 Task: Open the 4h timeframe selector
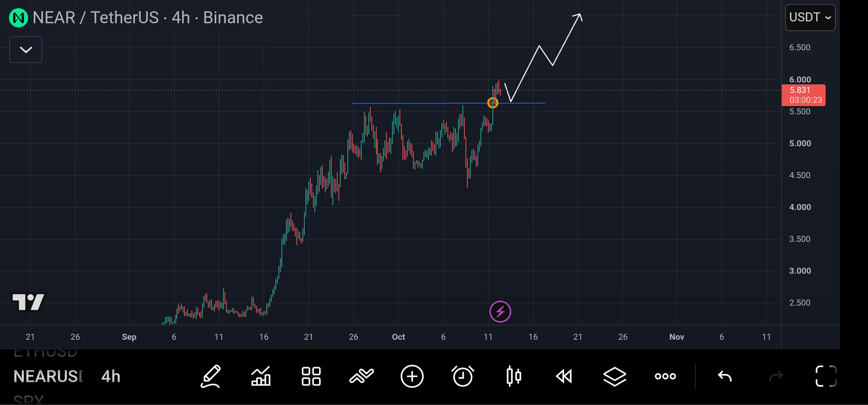point(111,376)
